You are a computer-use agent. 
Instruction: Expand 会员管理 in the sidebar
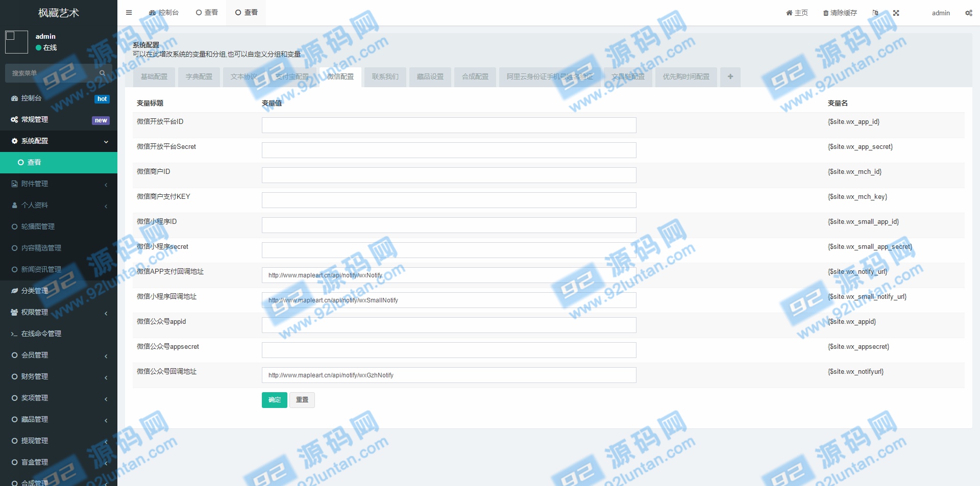tap(59, 355)
